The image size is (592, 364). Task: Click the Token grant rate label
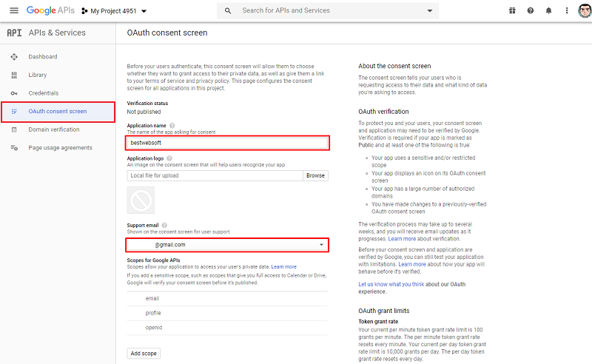(378, 322)
